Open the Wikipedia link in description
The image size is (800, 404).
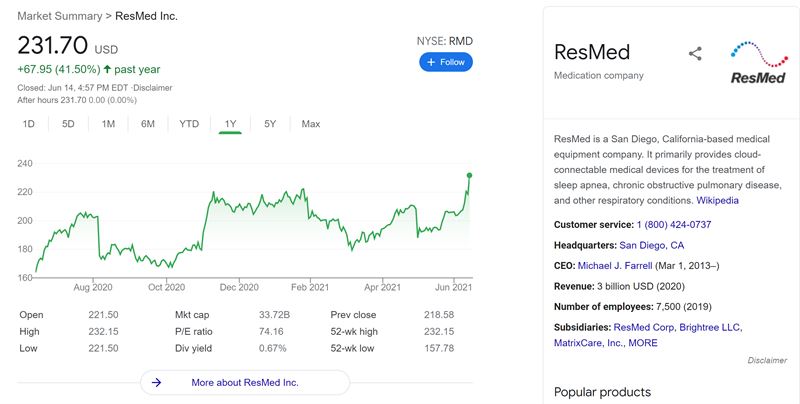pos(717,200)
